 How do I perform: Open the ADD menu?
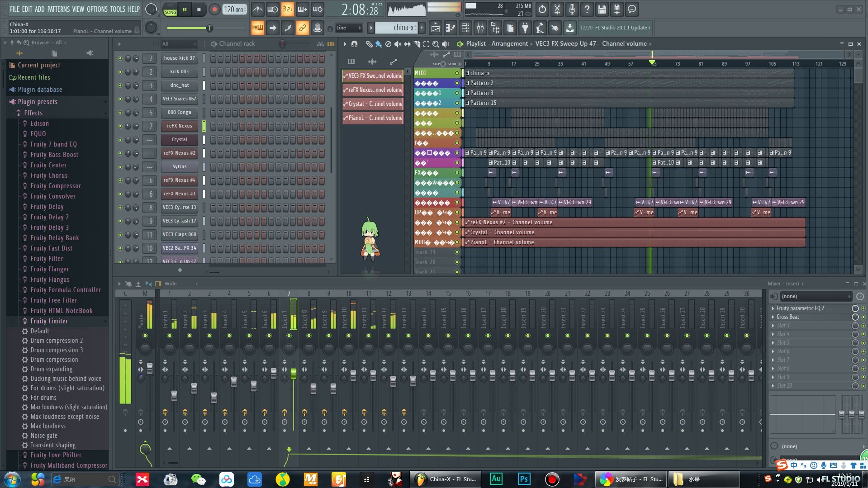click(x=40, y=9)
